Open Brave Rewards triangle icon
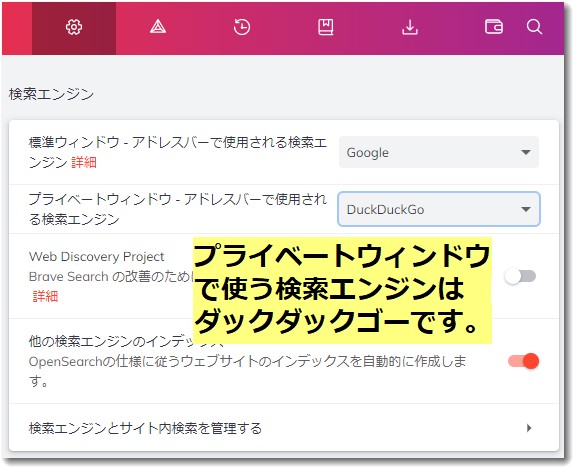 coord(158,27)
